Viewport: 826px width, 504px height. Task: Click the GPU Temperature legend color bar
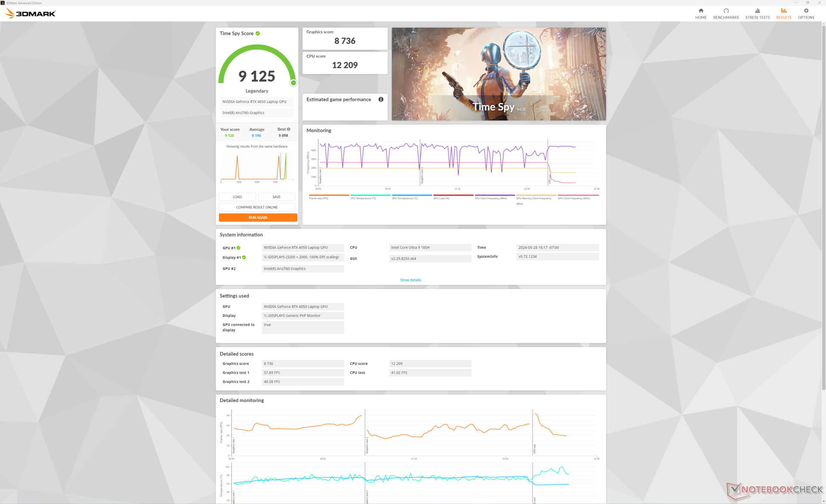point(411,195)
